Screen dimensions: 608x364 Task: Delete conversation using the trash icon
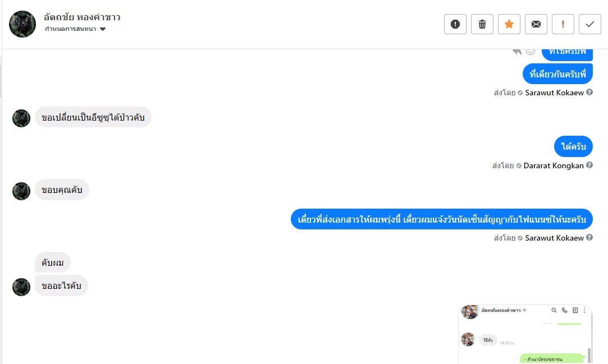pyautogui.click(x=482, y=24)
